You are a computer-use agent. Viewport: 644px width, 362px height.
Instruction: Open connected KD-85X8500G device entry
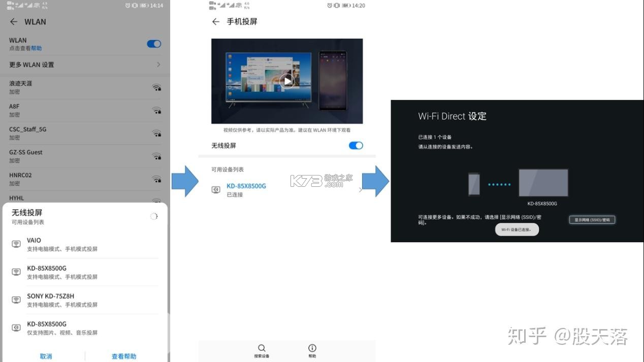coord(287,190)
